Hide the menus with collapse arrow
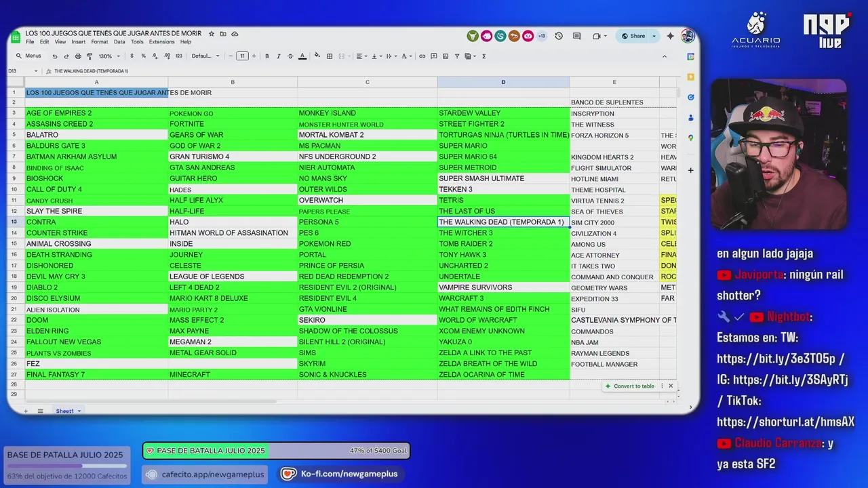Image resolution: width=868 pixels, height=488 pixels. coord(665,56)
